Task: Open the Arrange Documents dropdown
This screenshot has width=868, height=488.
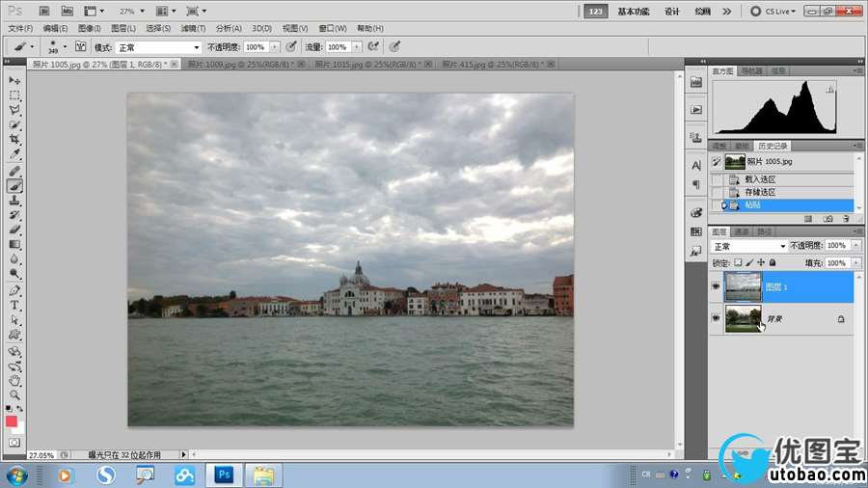Action: [x=166, y=11]
